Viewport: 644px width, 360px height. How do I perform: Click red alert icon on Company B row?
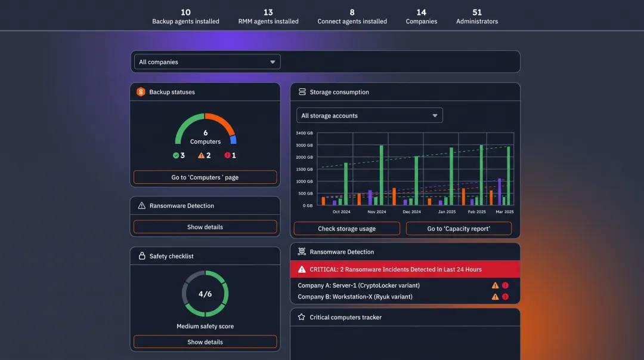coord(505,297)
